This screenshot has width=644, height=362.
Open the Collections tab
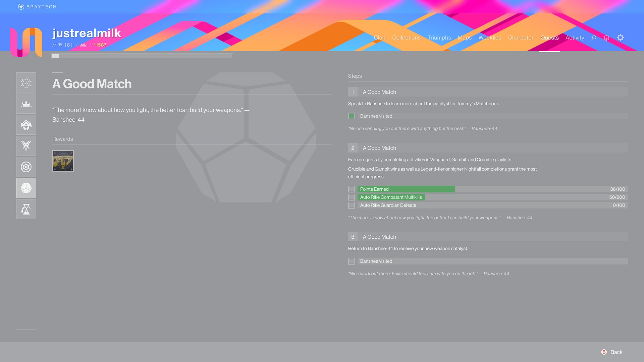point(406,38)
